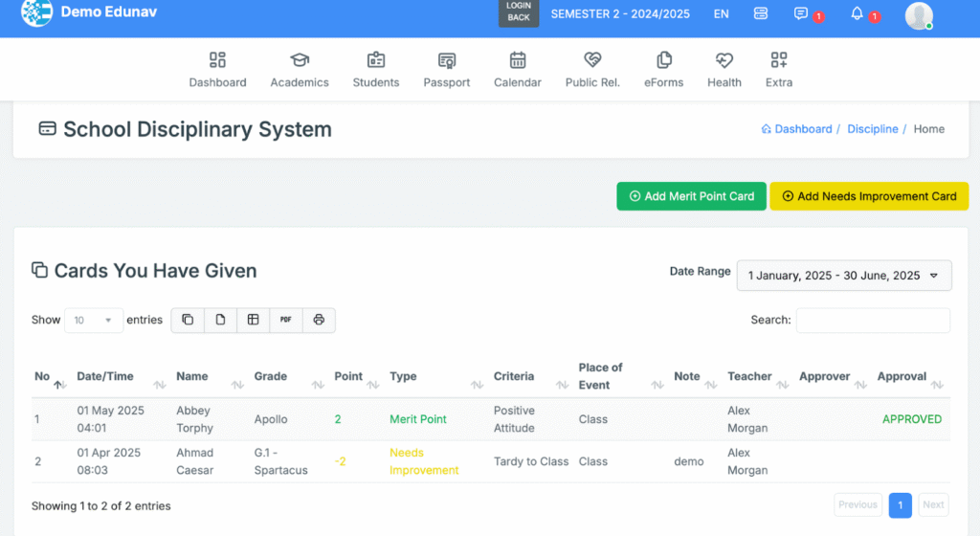Sort table by Date/Time column

105,376
